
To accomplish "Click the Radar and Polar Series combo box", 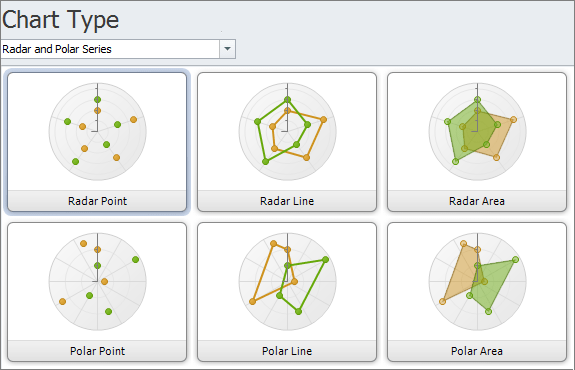I will (x=118, y=49).
